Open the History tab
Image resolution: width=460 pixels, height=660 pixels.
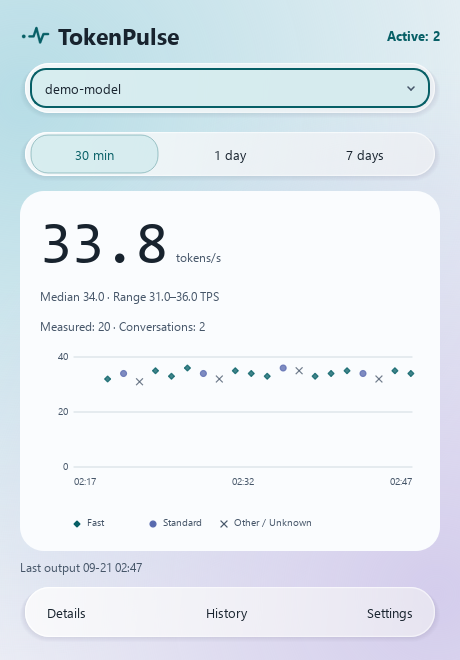click(x=226, y=614)
